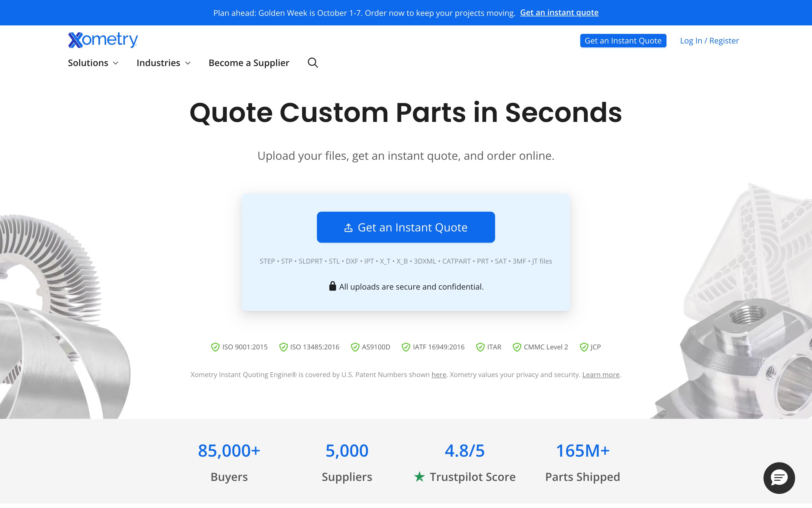The width and height of the screenshot is (812, 508).
Task: Click the ISO 9001:2015 shield checkmark
Action: (215, 347)
